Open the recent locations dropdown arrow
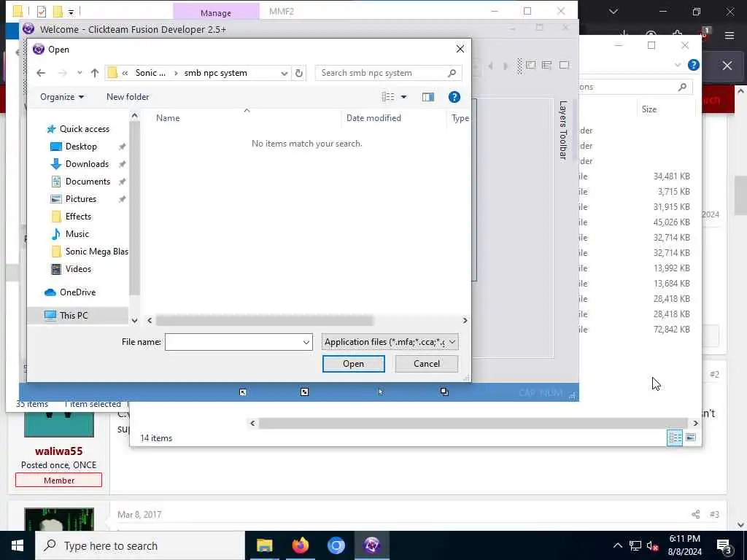747x560 pixels. click(80, 73)
